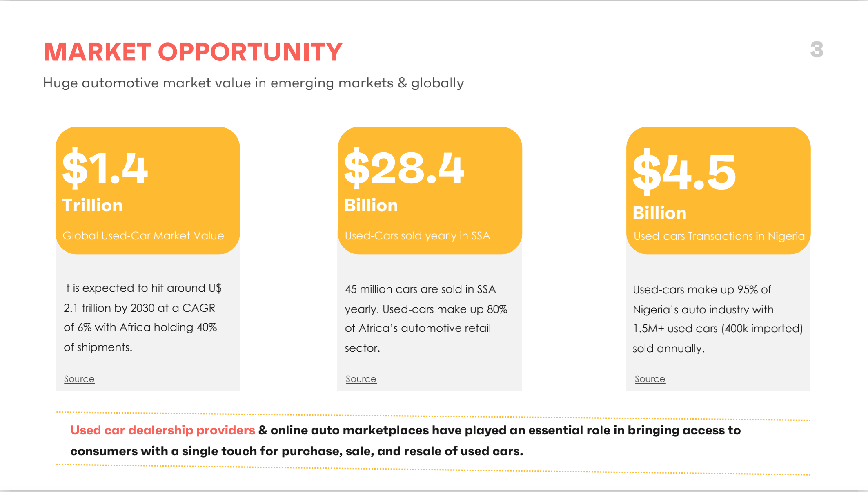Select the paragraph about Nigeria's auto industry
The height and width of the screenshot is (492, 868).
tap(717, 319)
